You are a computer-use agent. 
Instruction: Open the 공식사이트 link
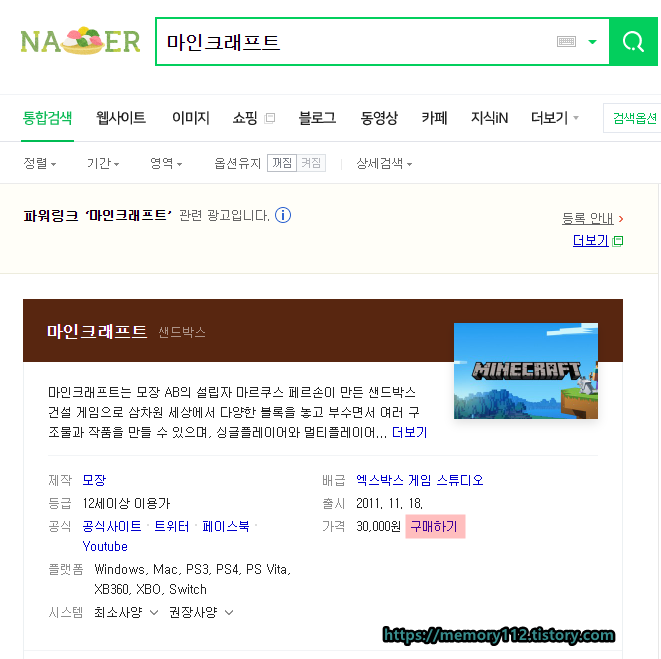click(112, 526)
